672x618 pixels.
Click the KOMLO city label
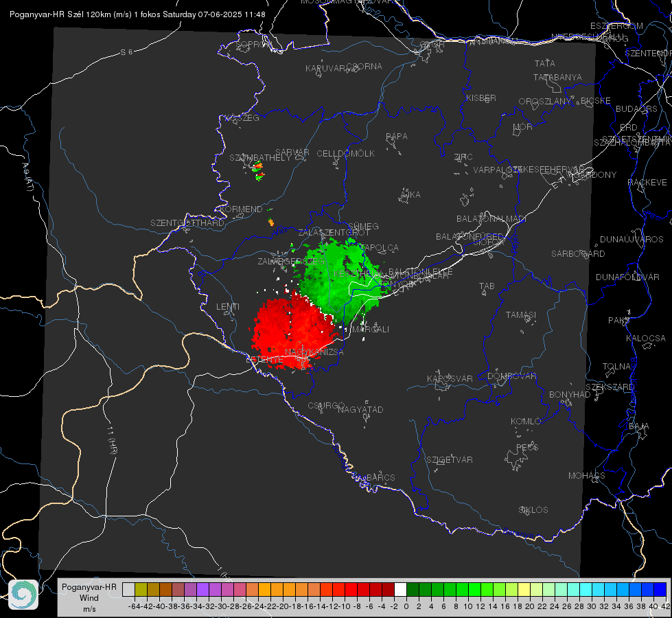[526, 422]
